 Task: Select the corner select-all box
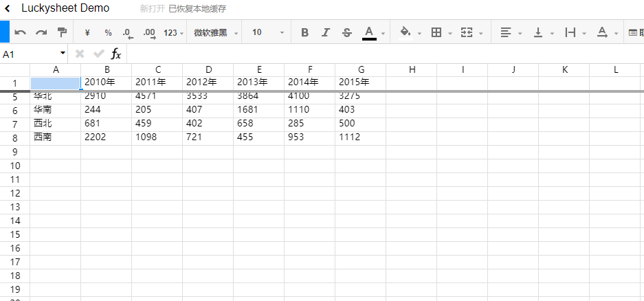[15, 70]
